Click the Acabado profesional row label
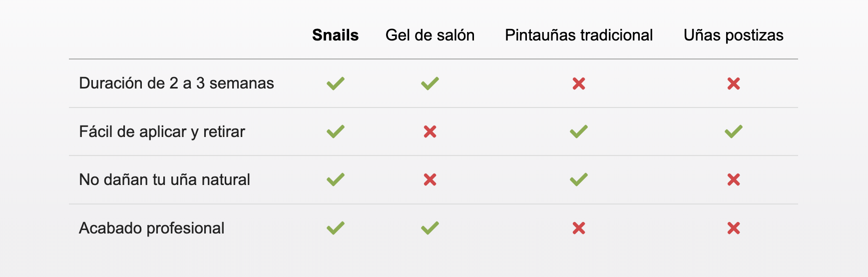 tap(152, 228)
